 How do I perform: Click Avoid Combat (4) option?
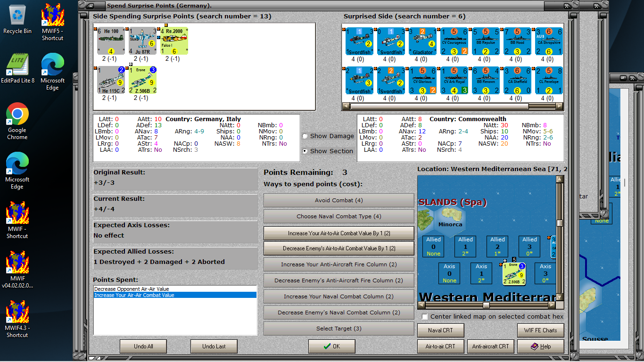point(339,200)
